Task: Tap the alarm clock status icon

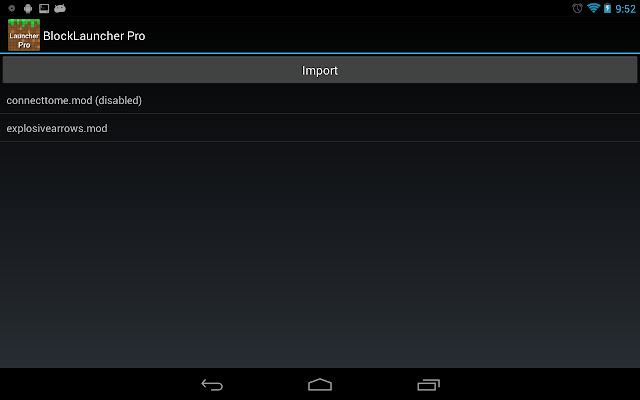Action: point(577,8)
